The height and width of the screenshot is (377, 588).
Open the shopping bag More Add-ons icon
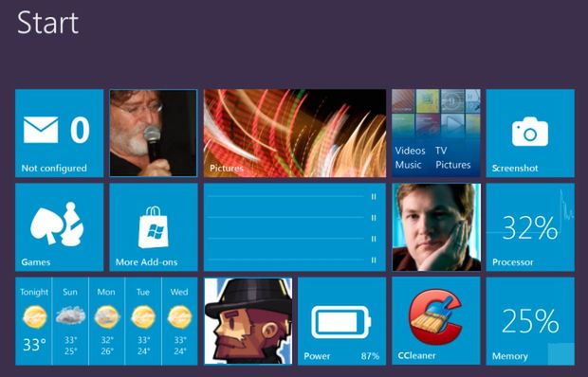point(153,227)
